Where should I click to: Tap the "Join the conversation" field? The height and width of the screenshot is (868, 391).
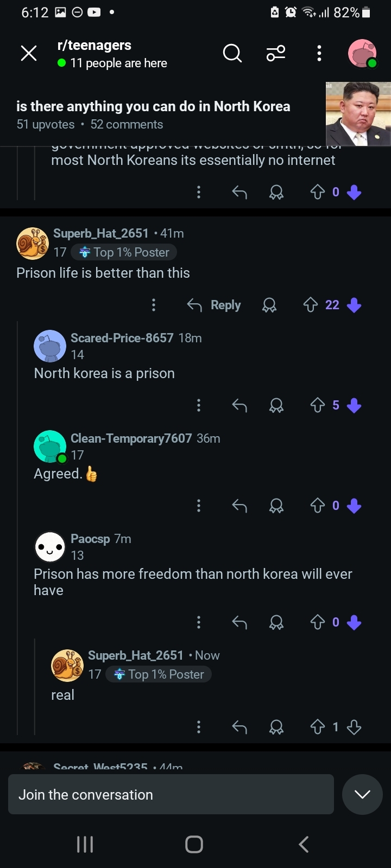pos(171,795)
